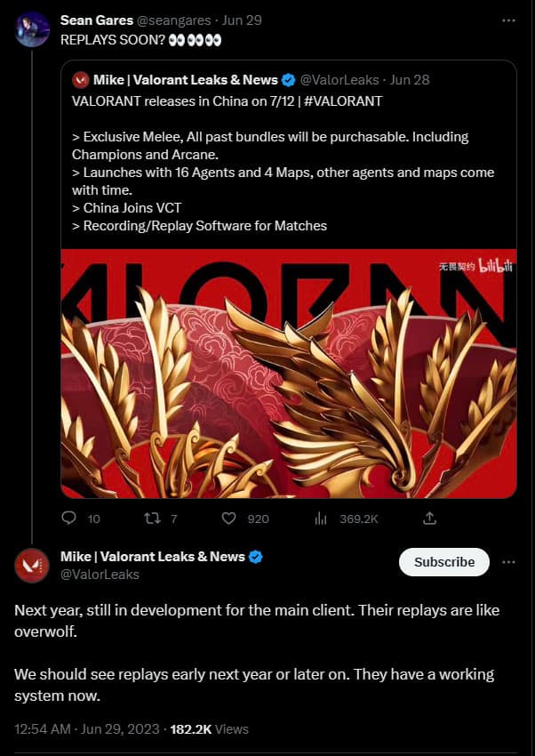Subscribe to Mike Valorant Leaks & News
Viewport: 535px width, 756px height.
[x=444, y=562]
